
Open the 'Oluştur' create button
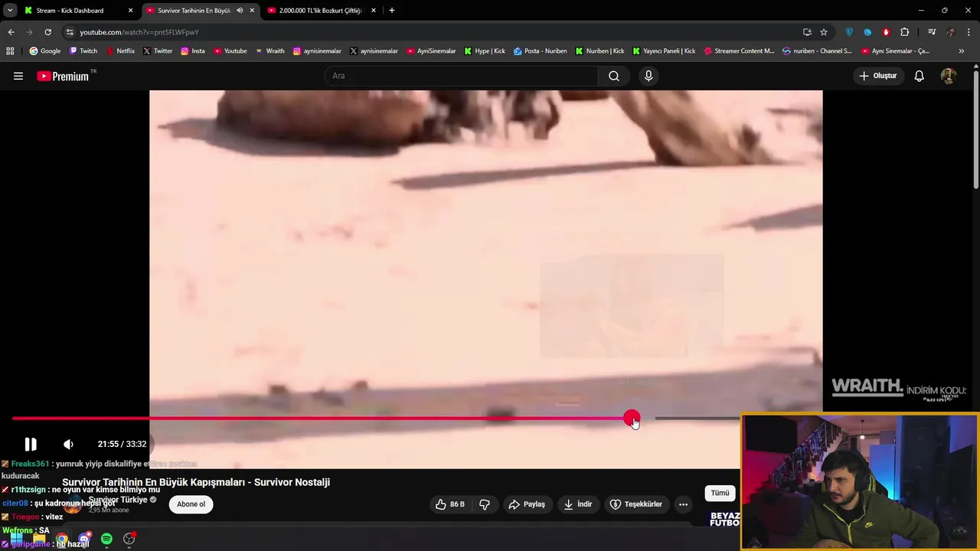tap(877, 76)
